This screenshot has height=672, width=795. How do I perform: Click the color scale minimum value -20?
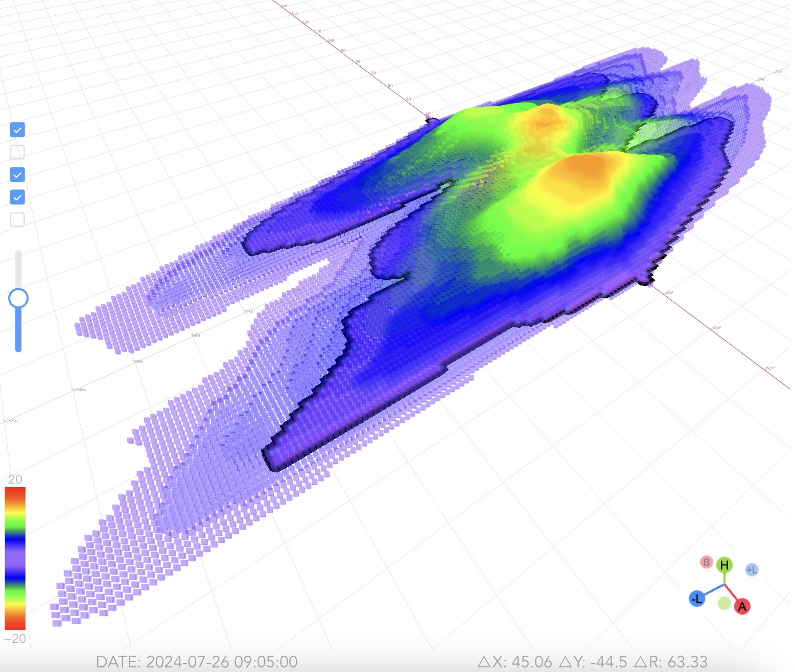[x=15, y=639]
